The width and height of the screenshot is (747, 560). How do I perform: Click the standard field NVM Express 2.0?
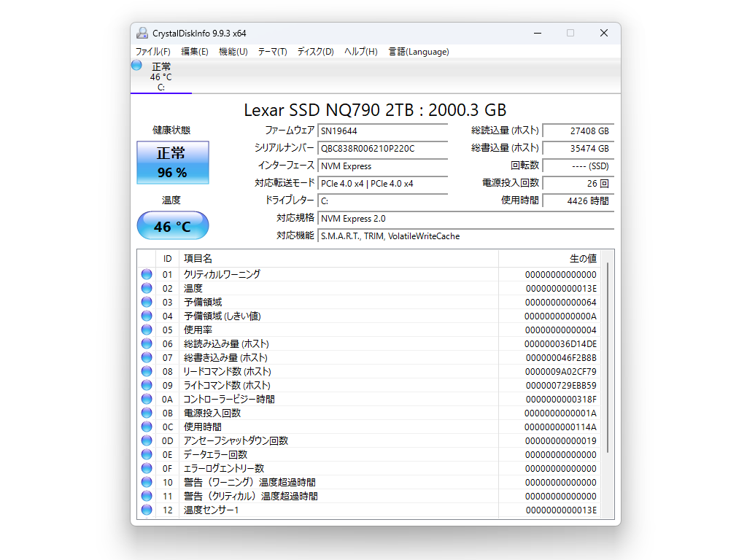pos(466,219)
